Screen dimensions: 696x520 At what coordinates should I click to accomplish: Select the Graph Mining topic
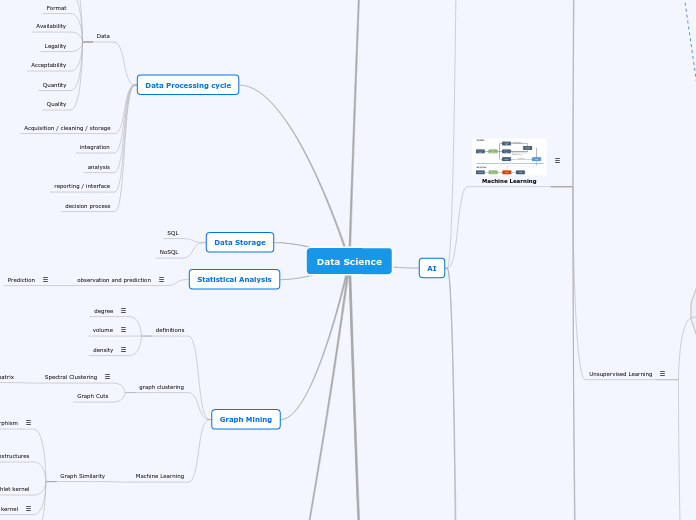coord(246,420)
